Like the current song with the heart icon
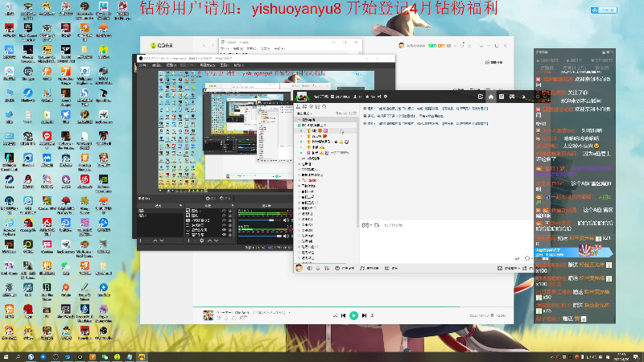644x362 pixels. point(218,318)
